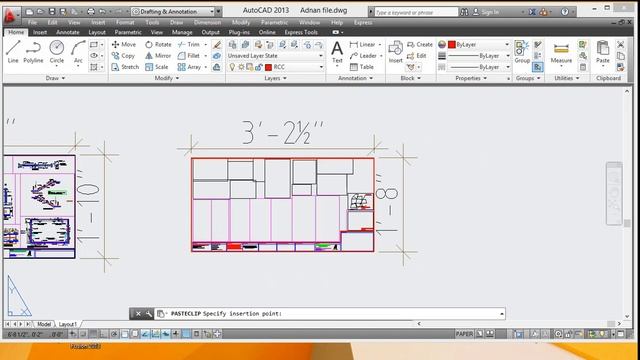Viewport: 640px width, 360px height.
Task: Click the Linear dimension tool
Action: point(362,44)
